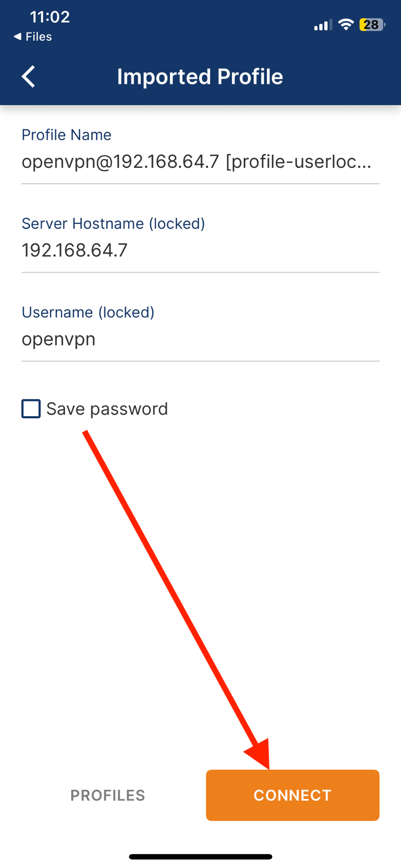Image resolution: width=401 pixels, height=868 pixels.
Task: Enable the Save password checkbox
Action: 31,409
